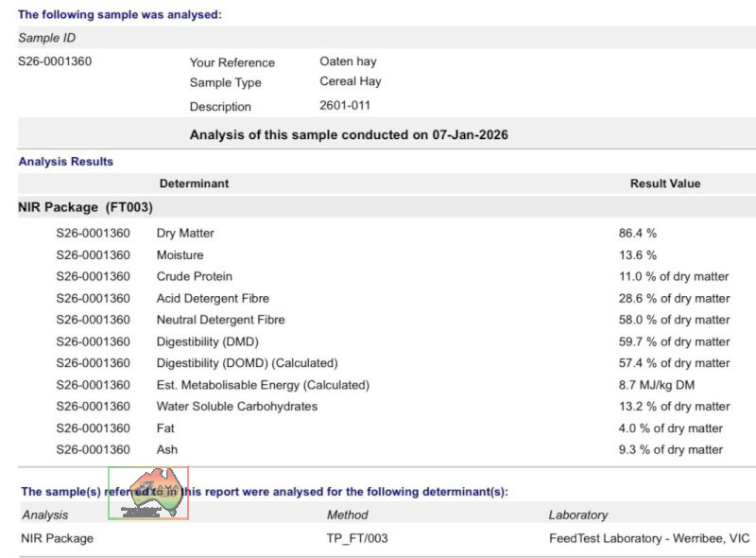Click the Water Soluble Carbohydrates row label

coord(236,407)
